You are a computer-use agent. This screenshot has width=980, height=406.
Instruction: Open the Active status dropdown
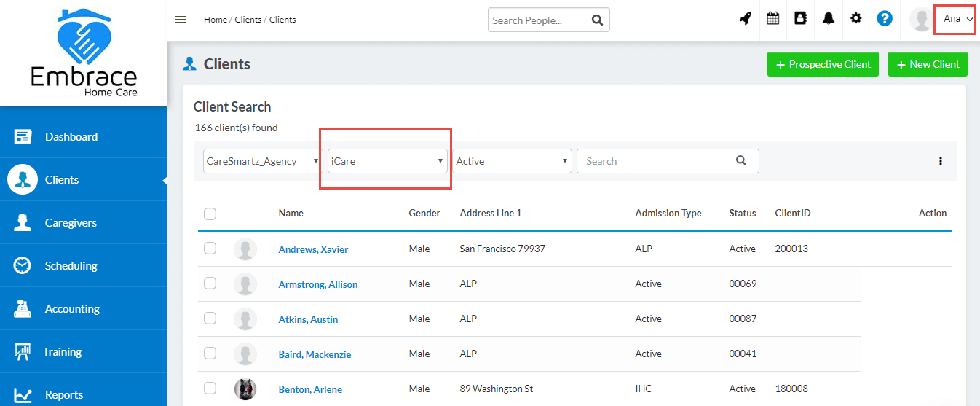coord(512,161)
